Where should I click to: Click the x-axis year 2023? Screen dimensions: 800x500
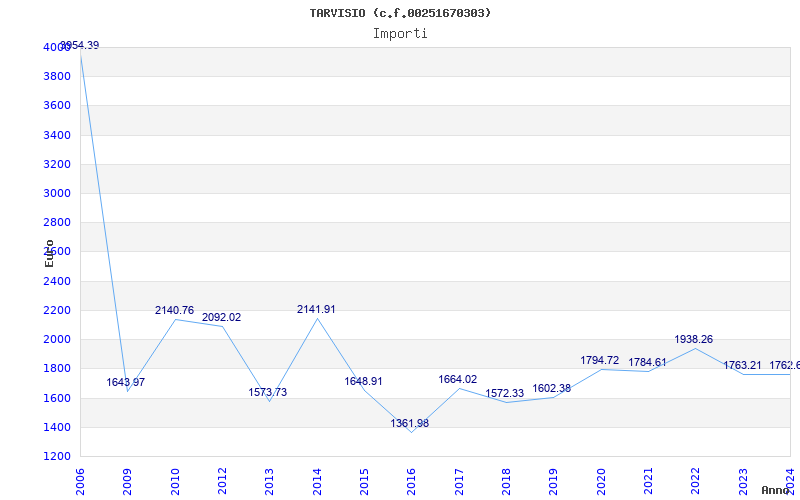click(743, 482)
